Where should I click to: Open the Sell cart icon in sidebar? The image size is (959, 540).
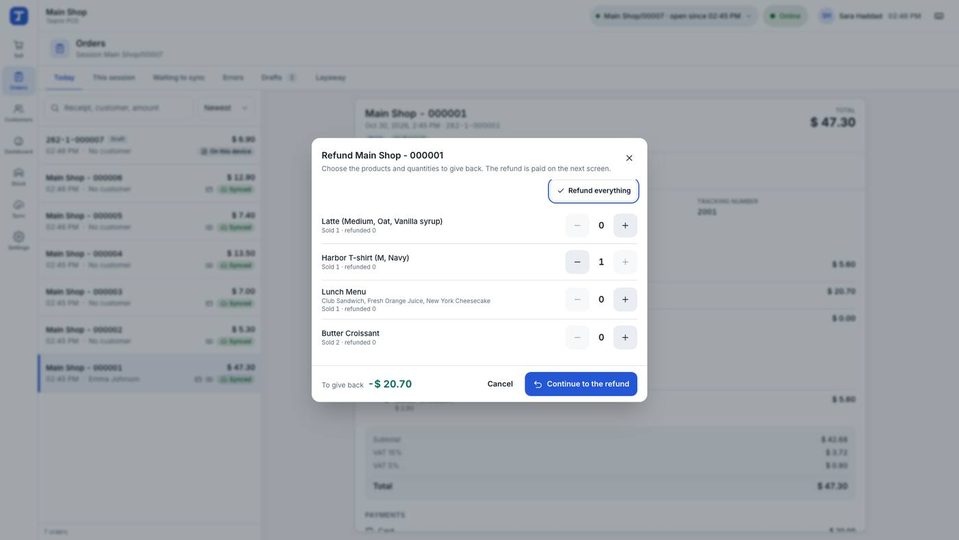point(18,48)
